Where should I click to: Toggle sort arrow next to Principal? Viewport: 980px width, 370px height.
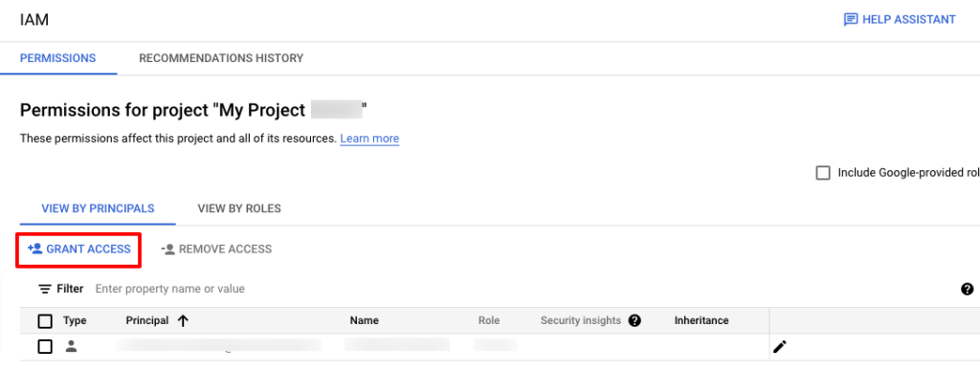[x=183, y=320]
